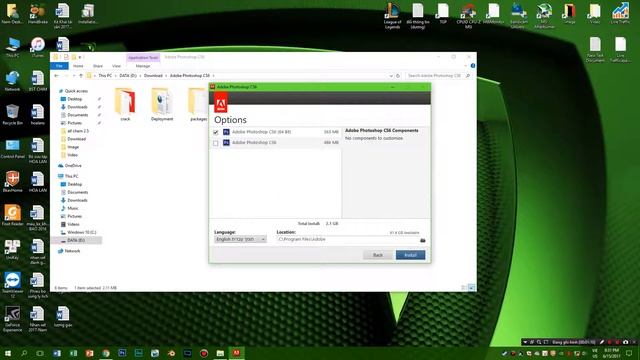Open Music under This PC
The height and width of the screenshot is (360, 640).
click(73, 208)
